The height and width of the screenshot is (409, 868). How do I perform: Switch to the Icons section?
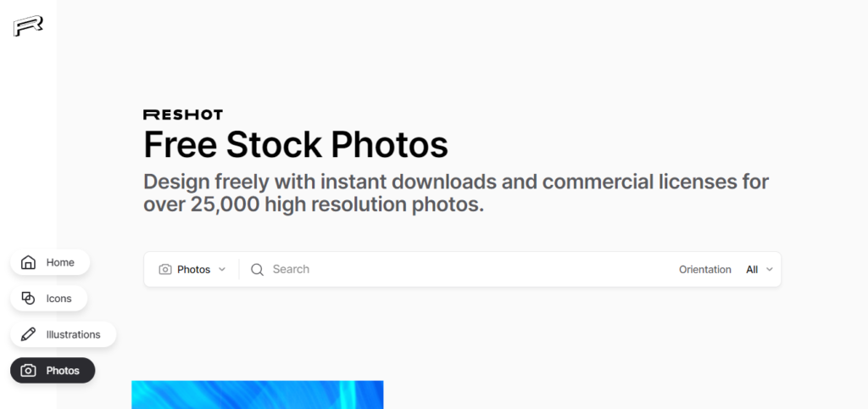pyautogui.click(x=48, y=298)
